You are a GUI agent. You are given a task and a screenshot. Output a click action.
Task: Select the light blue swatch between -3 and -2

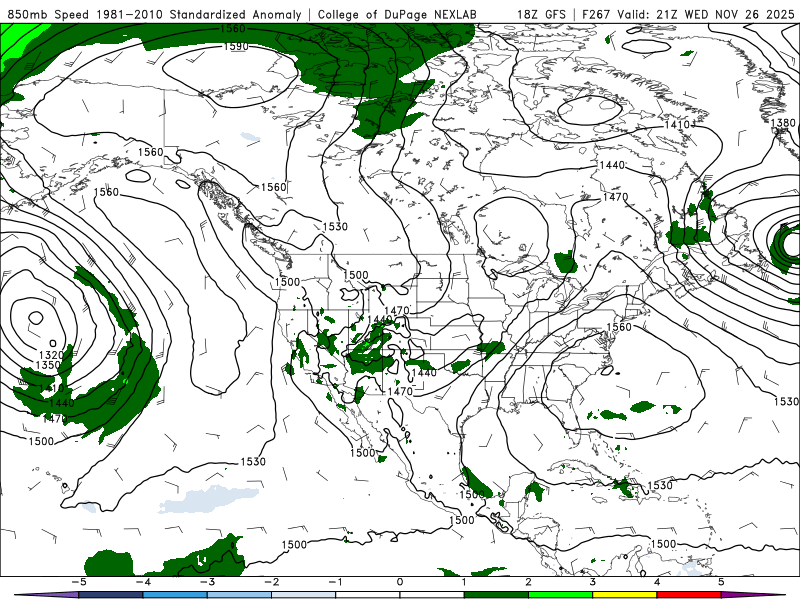[x=239, y=595]
